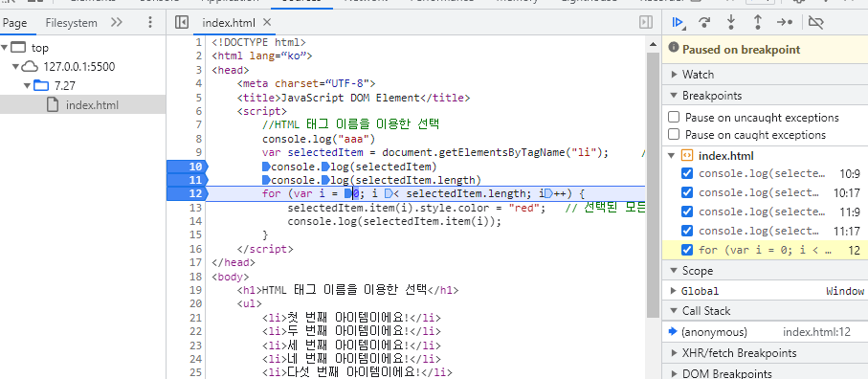Click line number 14 in gutter
This screenshot has width=868, height=379.
pos(196,221)
